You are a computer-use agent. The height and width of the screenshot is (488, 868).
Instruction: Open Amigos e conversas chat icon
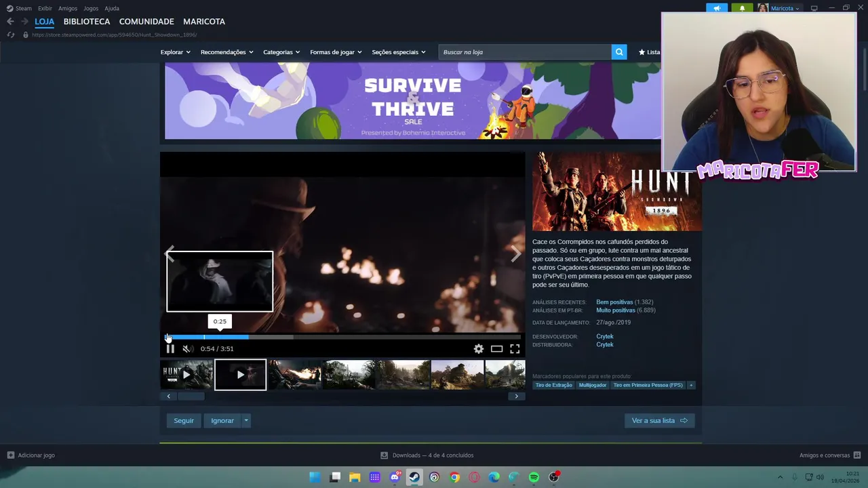click(x=857, y=455)
